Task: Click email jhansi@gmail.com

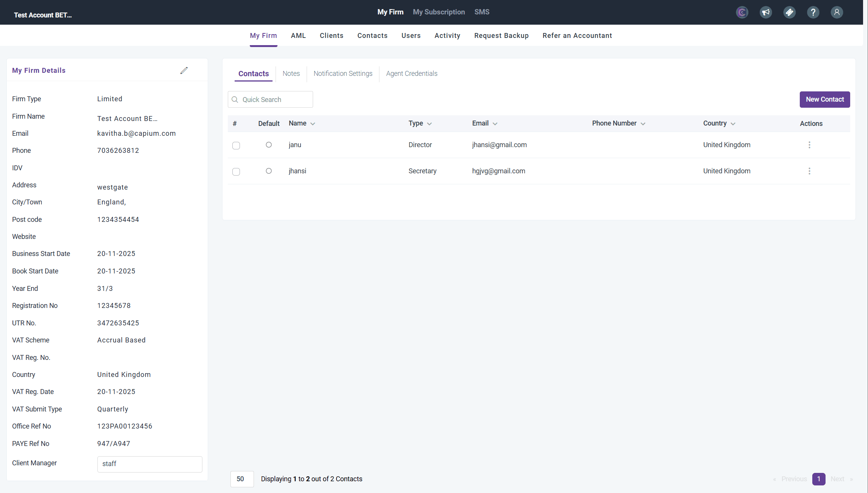Action: point(500,145)
